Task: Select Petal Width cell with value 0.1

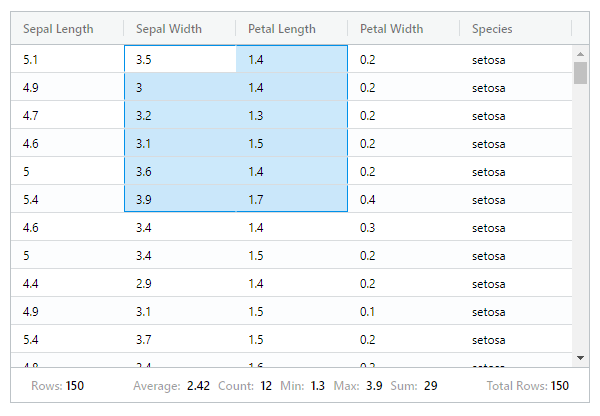Action: (404, 312)
